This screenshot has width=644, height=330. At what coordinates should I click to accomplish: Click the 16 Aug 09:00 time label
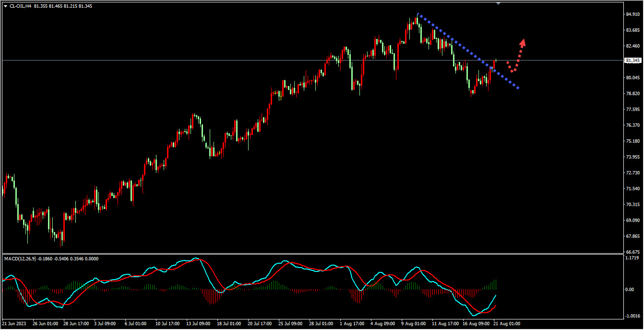(476, 324)
